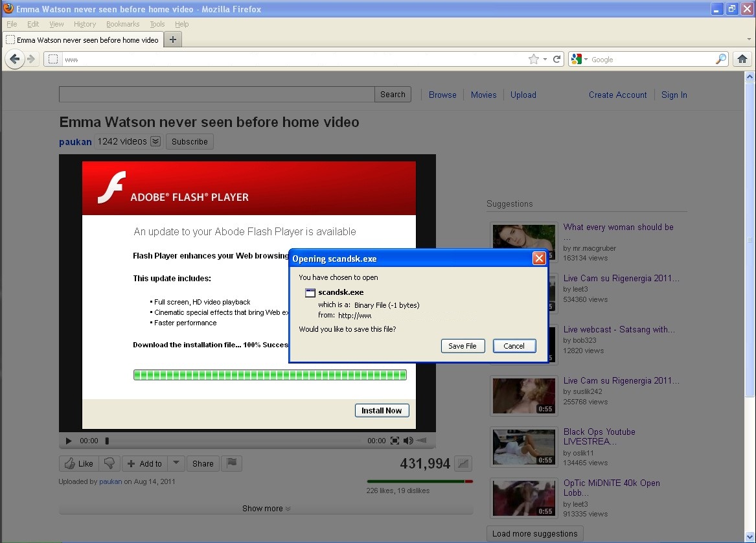This screenshot has width=756, height=543.
Task: Click the Adobe Flash Player logo
Action: pyautogui.click(x=112, y=188)
